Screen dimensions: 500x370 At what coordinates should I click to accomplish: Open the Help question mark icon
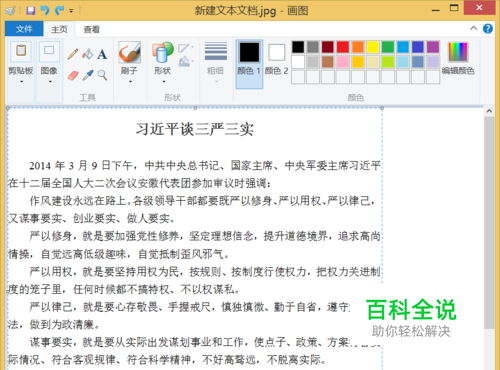[x=488, y=29]
